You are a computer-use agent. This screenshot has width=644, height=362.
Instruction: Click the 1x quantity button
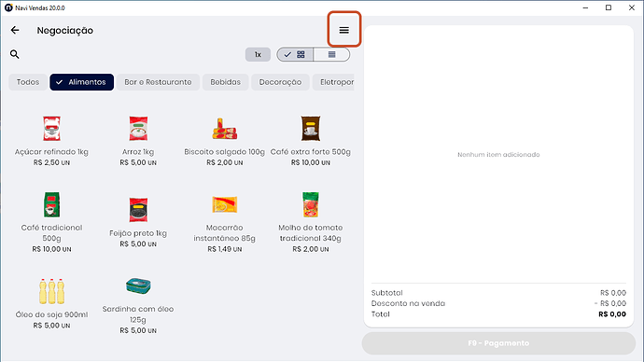point(258,55)
